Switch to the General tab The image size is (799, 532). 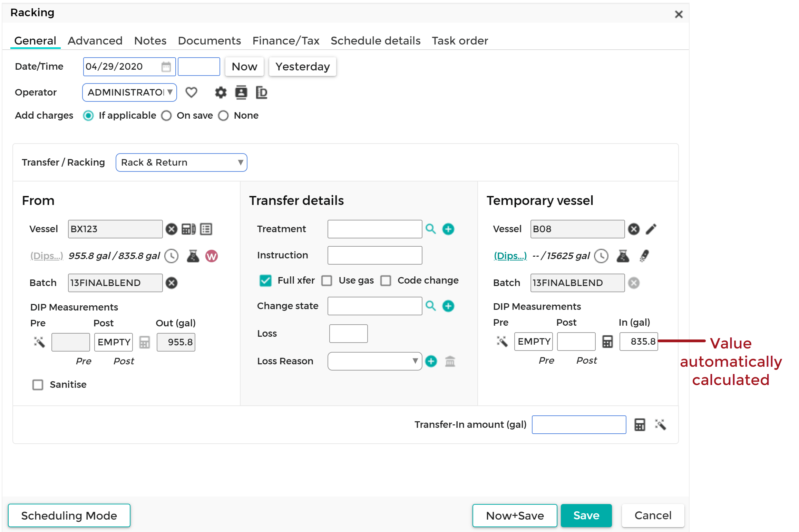[35, 41]
